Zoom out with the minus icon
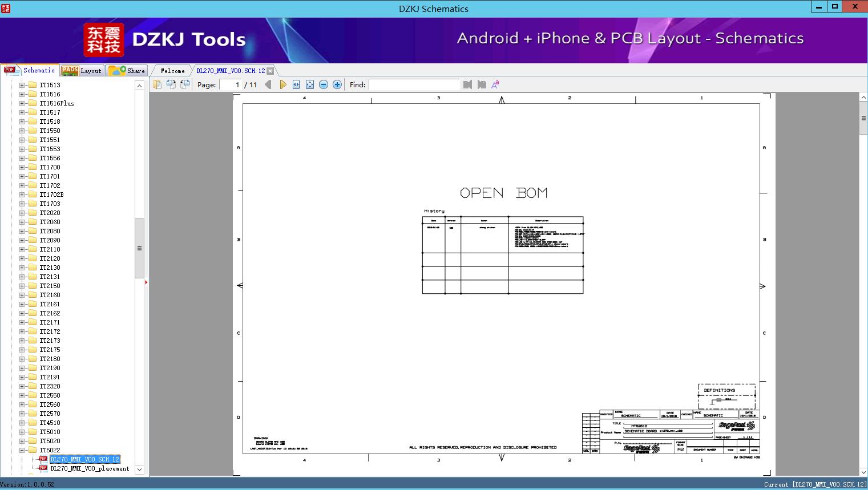This screenshot has height=490, width=868. pyautogui.click(x=324, y=84)
